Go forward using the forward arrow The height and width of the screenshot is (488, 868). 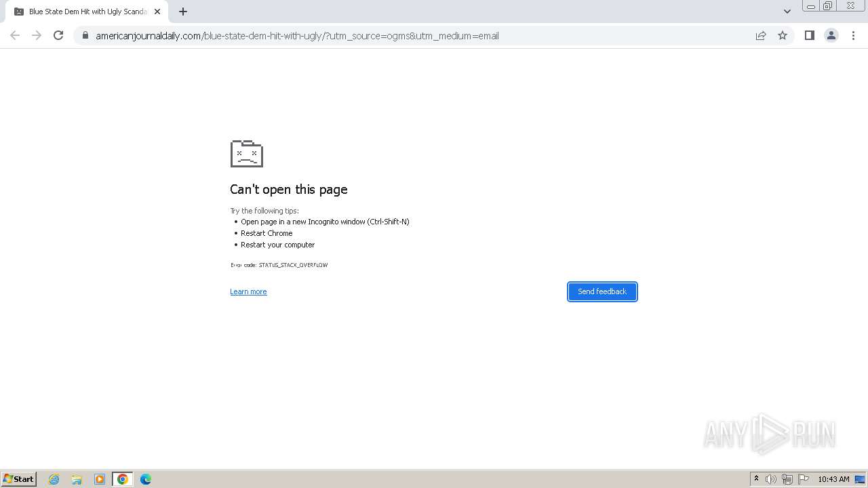(x=37, y=35)
